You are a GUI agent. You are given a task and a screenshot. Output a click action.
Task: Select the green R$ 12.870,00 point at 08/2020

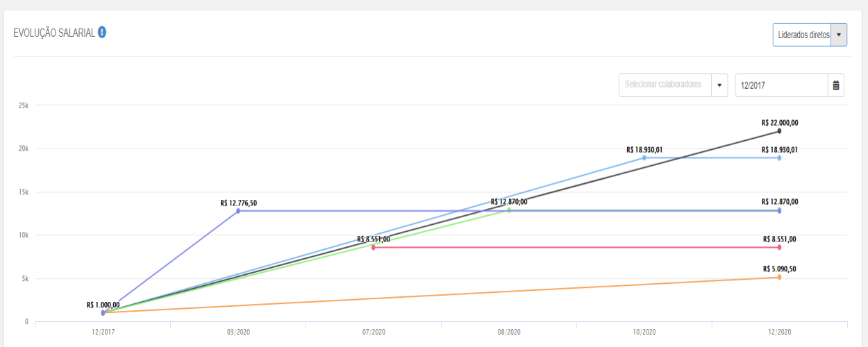(509, 210)
